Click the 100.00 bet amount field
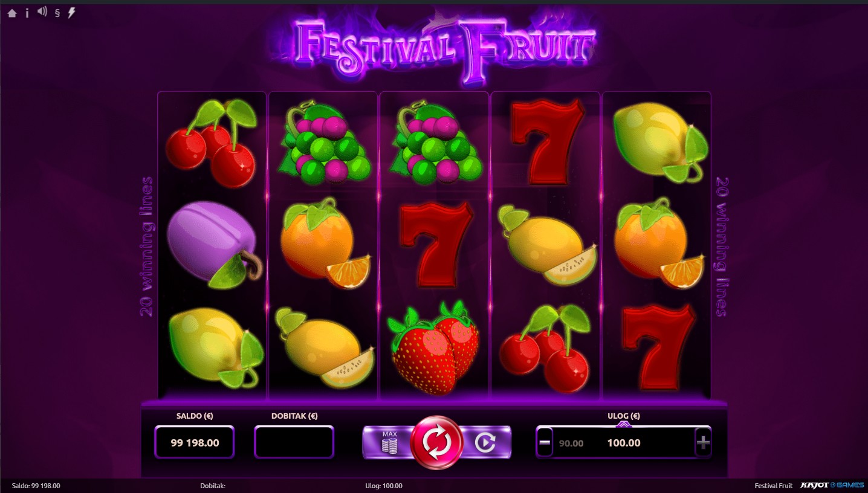Image resolution: width=868 pixels, height=493 pixels. (624, 443)
